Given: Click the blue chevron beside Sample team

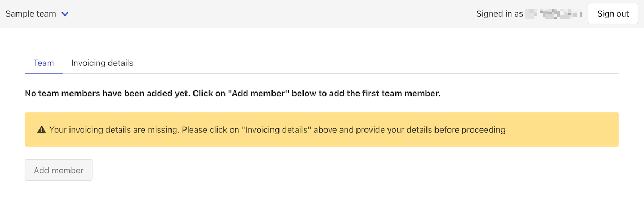Looking at the screenshot, I should [x=65, y=14].
